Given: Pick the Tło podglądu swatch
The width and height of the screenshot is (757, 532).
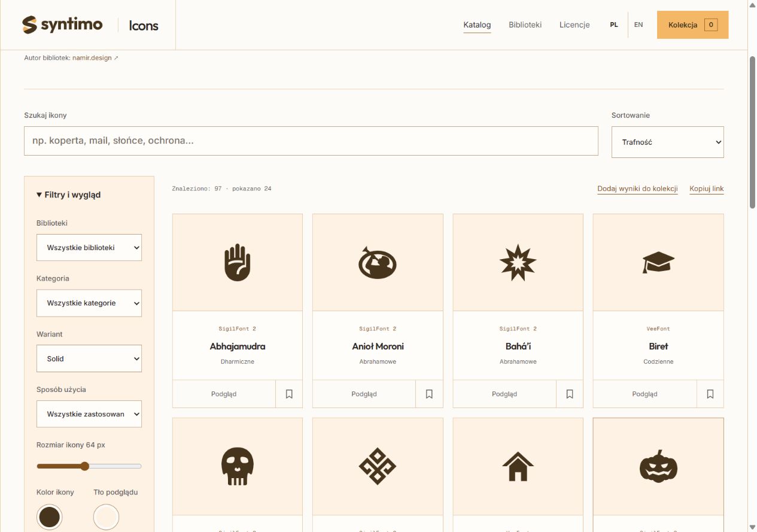Looking at the screenshot, I should click(x=107, y=517).
